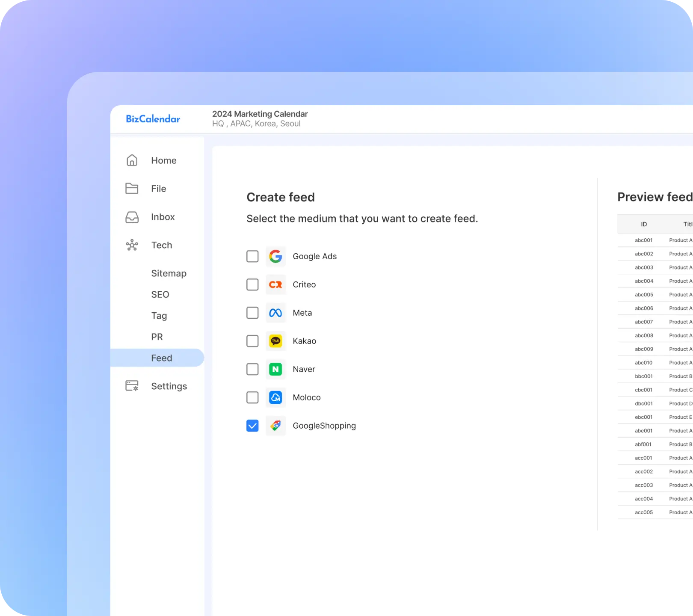Click the Settings window-gear icon

[x=132, y=386]
